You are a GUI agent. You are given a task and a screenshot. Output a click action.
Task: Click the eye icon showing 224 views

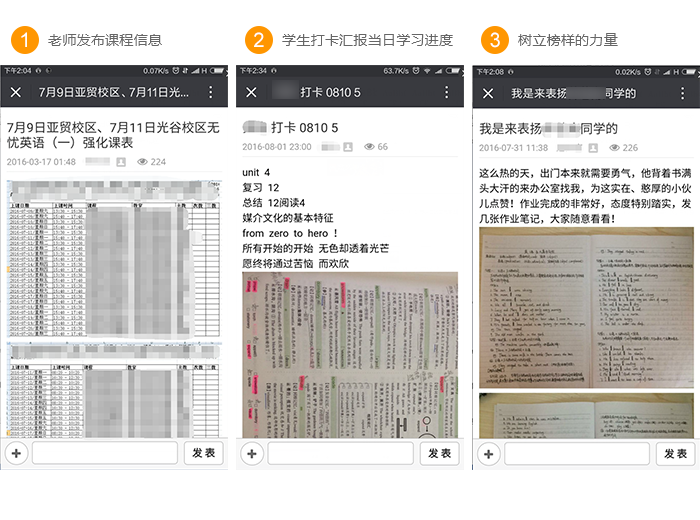point(142,162)
